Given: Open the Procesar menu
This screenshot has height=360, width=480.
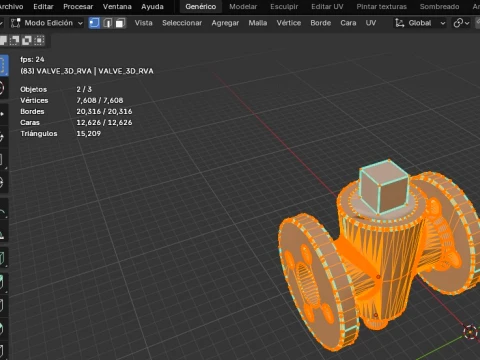Looking at the screenshot, I should click(x=78, y=7).
